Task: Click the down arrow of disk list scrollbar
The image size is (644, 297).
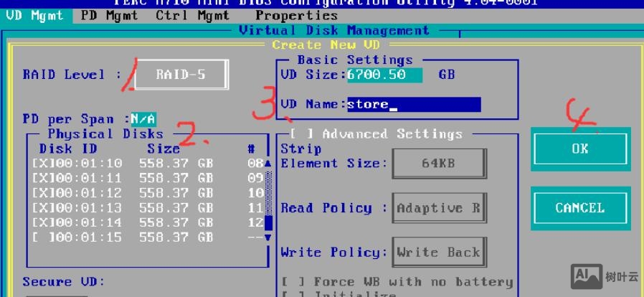Action: 268,237
